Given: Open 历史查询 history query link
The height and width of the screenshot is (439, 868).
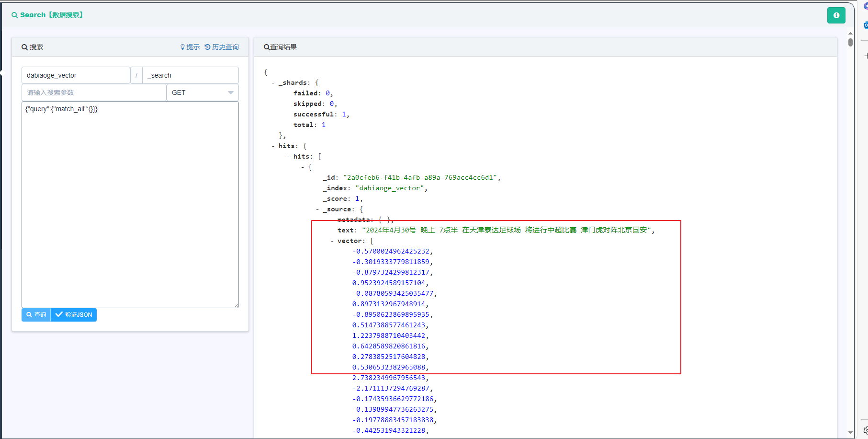Looking at the screenshot, I should 222,47.
